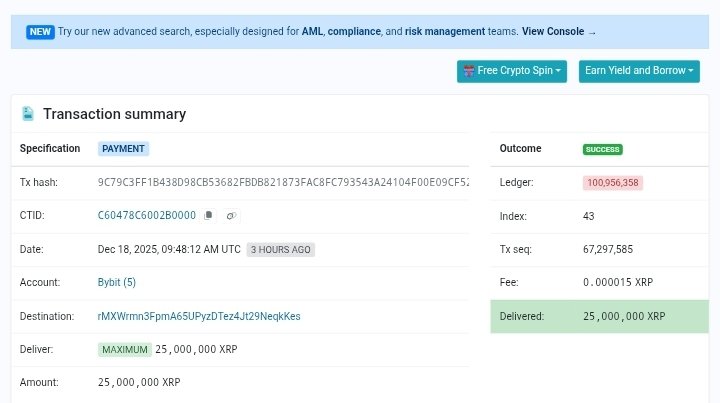Image resolution: width=720 pixels, height=403 pixels.
Task: Click the date text Dec 18, 2025, 09:48:12 AM UTC
Action: coord(169,249)
